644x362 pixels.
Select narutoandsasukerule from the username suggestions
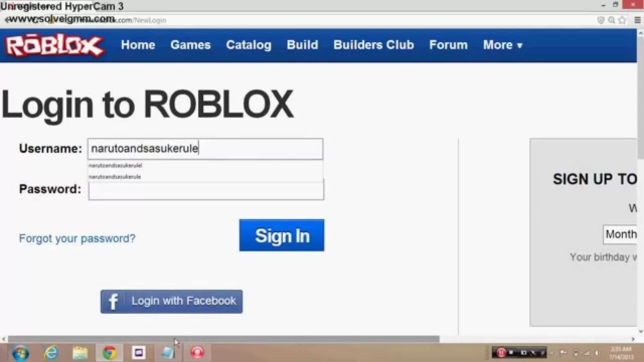click(115, 176)
